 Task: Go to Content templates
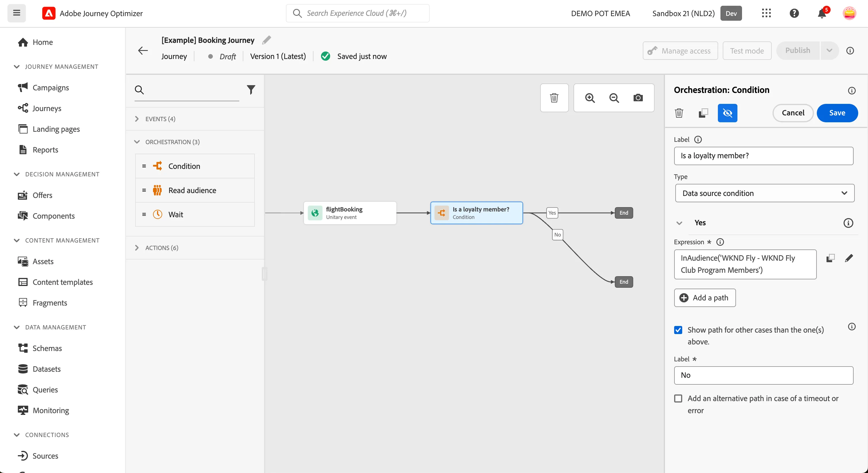click(x=62, y=282)
